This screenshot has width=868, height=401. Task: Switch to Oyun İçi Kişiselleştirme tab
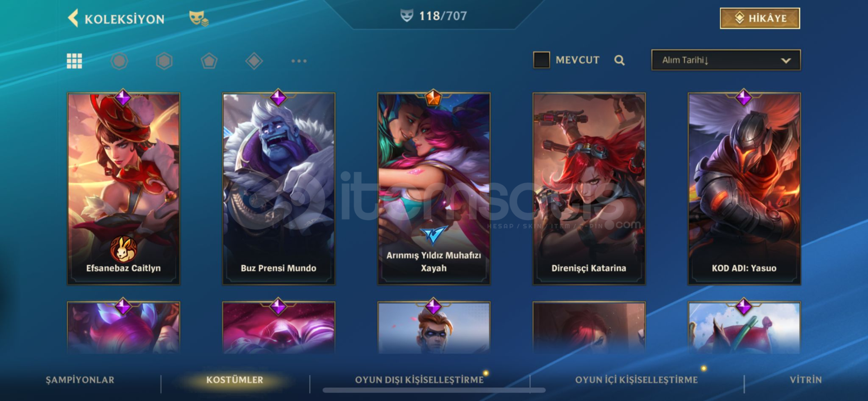tap(637, 380)
